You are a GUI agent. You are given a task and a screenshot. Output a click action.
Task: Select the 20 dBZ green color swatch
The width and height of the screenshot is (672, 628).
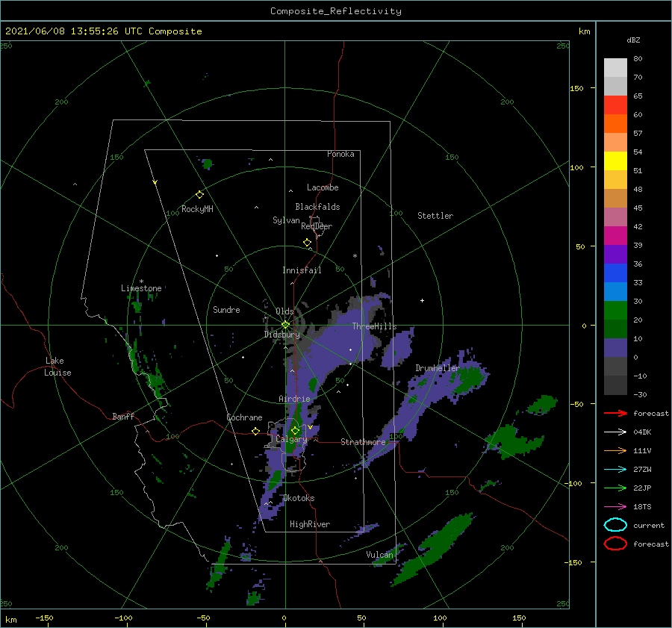coord(615,311)
